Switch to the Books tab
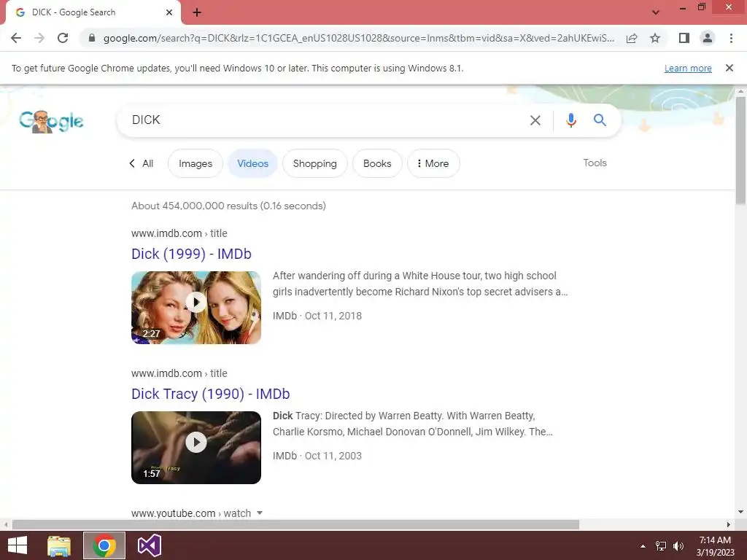 377,163
